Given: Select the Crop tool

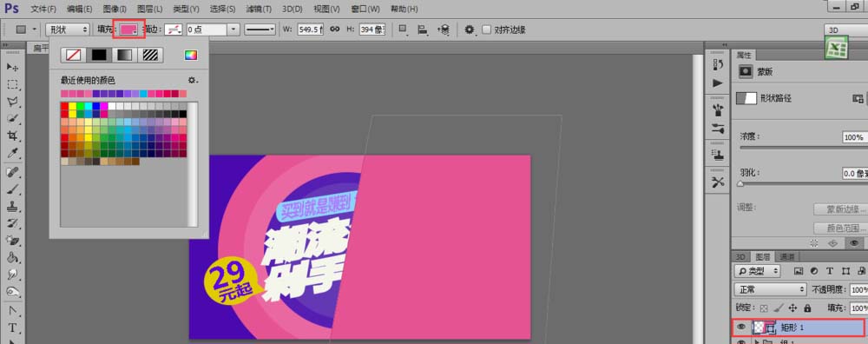Looking at the screenshot, I should point(12,136).
